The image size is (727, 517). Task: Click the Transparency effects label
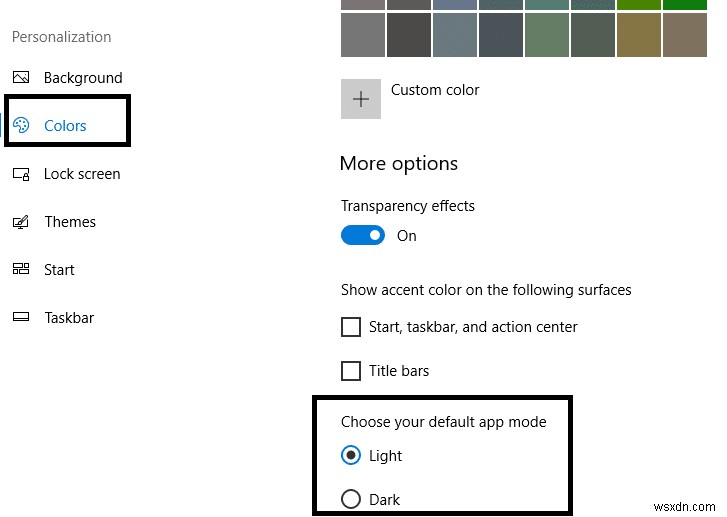pos(408,206)
